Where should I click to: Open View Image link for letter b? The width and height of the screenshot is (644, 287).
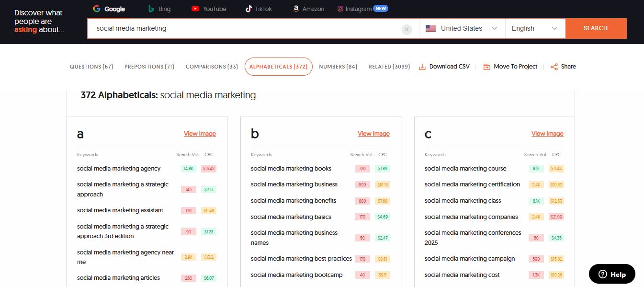(373, 134)
